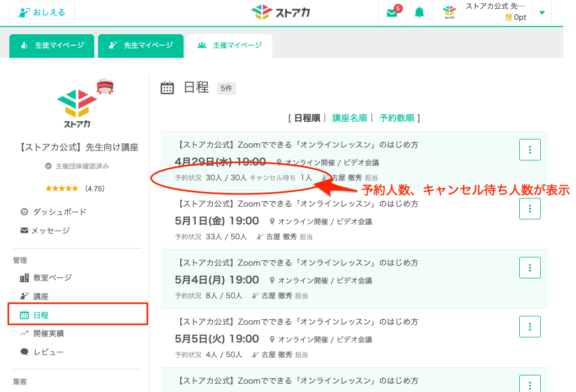Switch to 先生マイページ tab

(x=141, y=46)
